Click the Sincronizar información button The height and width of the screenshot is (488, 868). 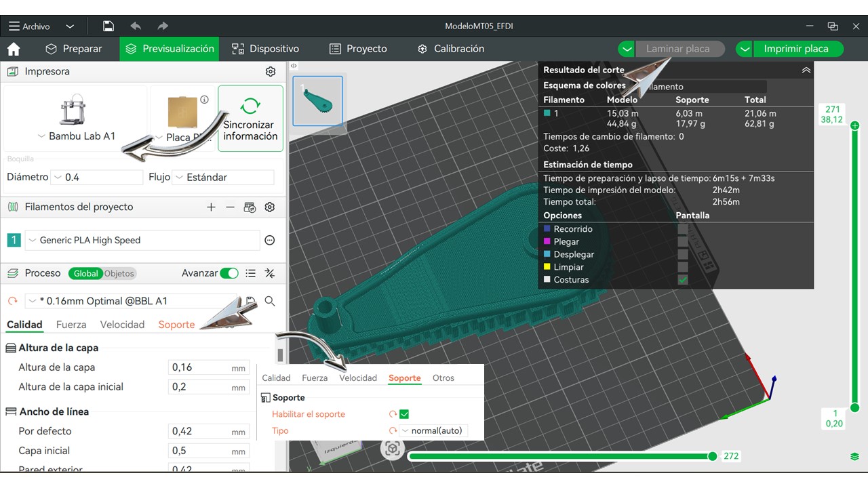[250, 119]
